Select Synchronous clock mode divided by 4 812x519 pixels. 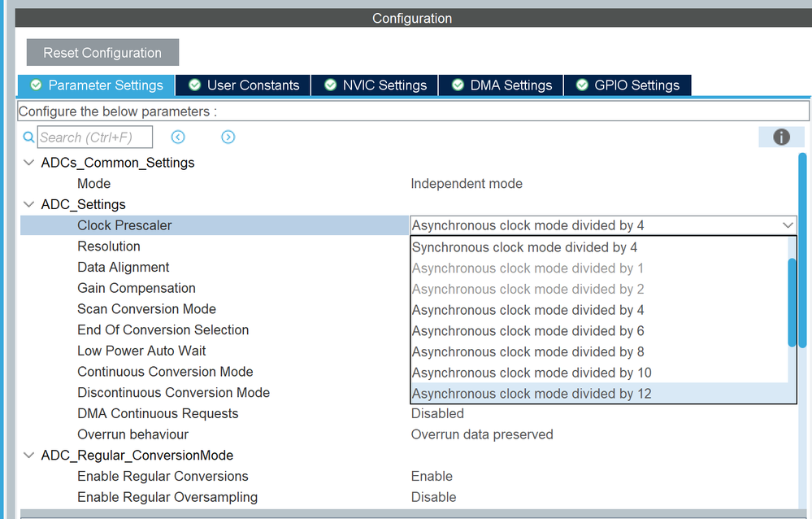[599, 247]
